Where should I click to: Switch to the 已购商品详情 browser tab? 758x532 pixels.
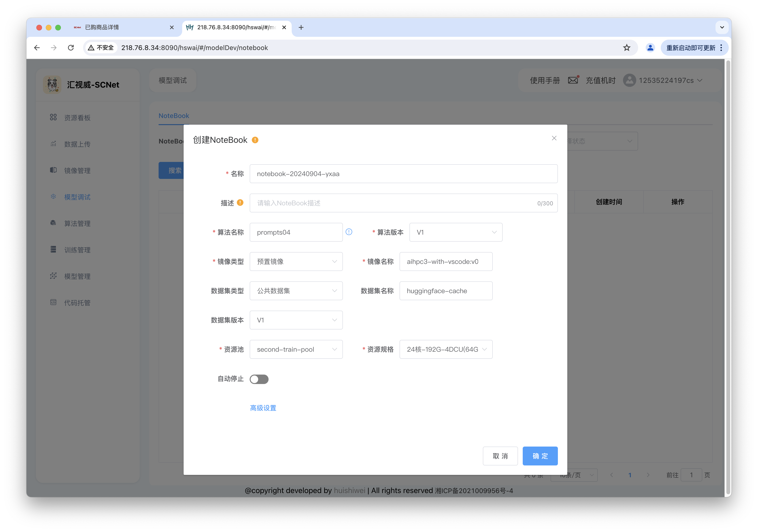coord(119,27)
